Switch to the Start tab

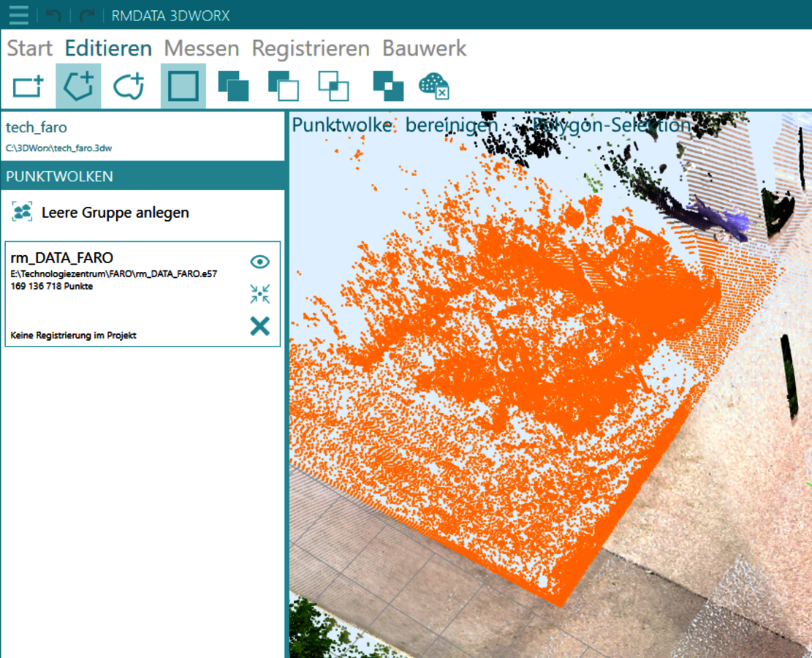click(x=30, y=48)
